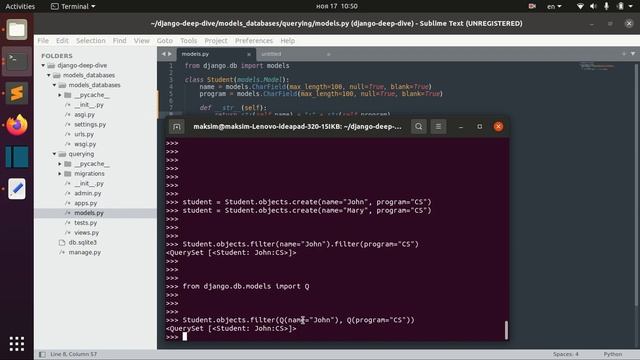Open urls.py in the sidebar
Image resolution: width=640 pixels, height=360 pixels.
[x=84, y=134]
